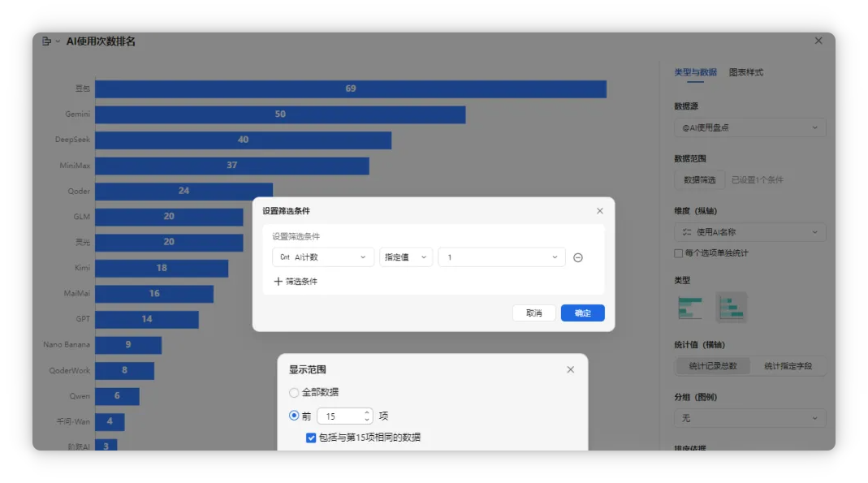868x483 pixels.
Task: Switch to 类型与数据 tab
Action: pyautogui.click(x=695, y=72)
